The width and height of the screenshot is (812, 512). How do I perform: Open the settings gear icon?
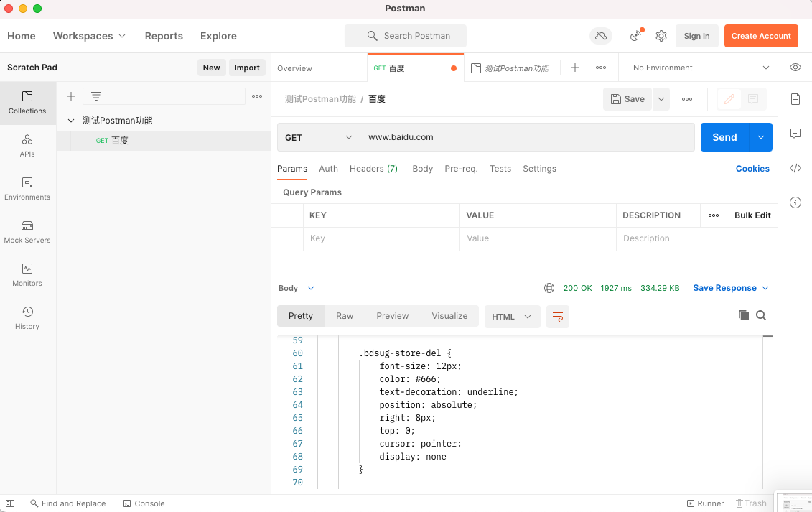pos(661,36)
